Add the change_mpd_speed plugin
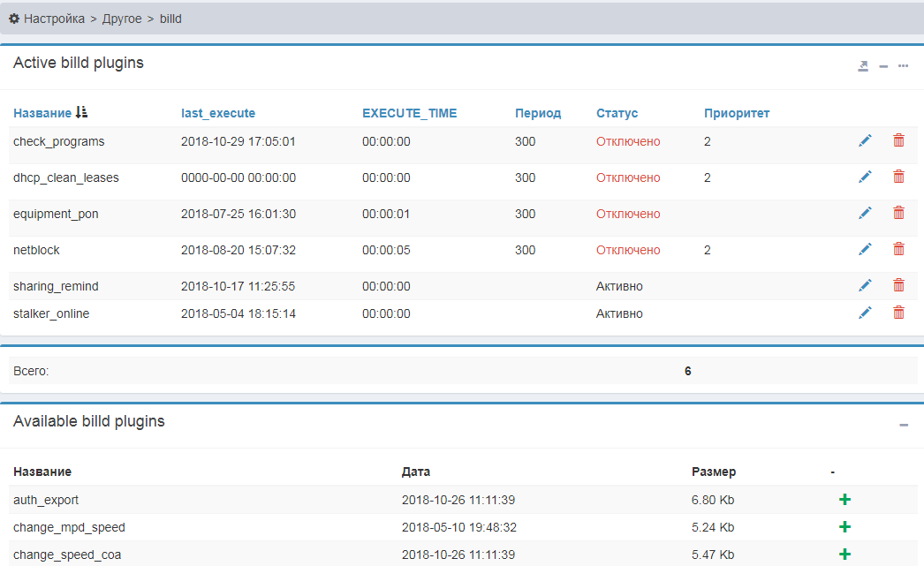The width and height of the screenshot is (924, 566). click(x=844, y=527)
